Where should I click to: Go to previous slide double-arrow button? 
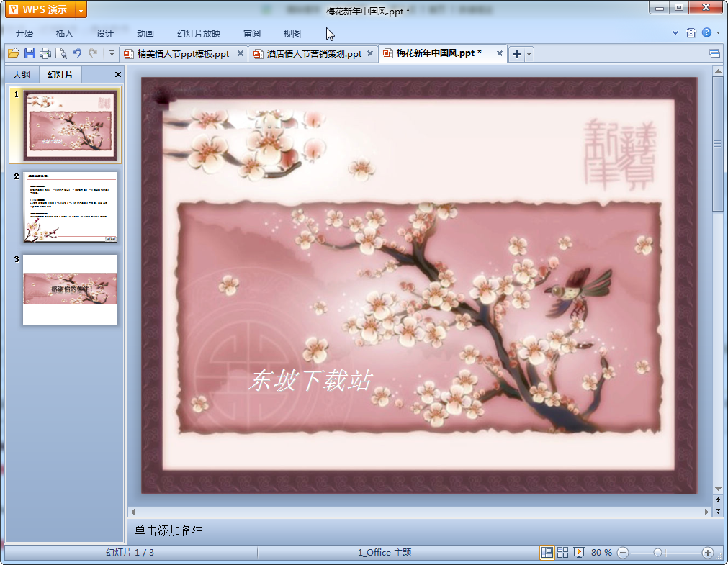pos(718,500)
